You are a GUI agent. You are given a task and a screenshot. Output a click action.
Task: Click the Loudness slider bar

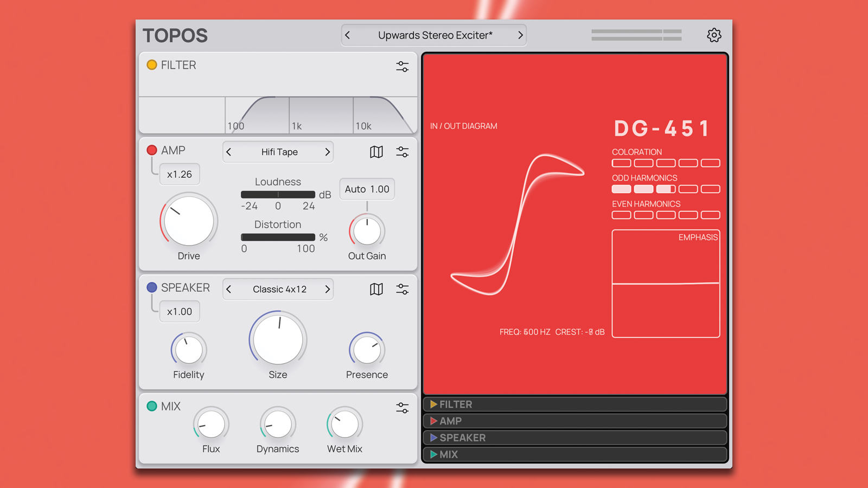click(x=278, y=194)
